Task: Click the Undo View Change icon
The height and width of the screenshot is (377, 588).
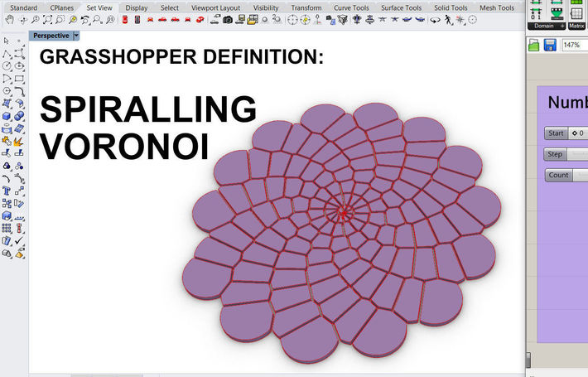Action: (85, 20)
